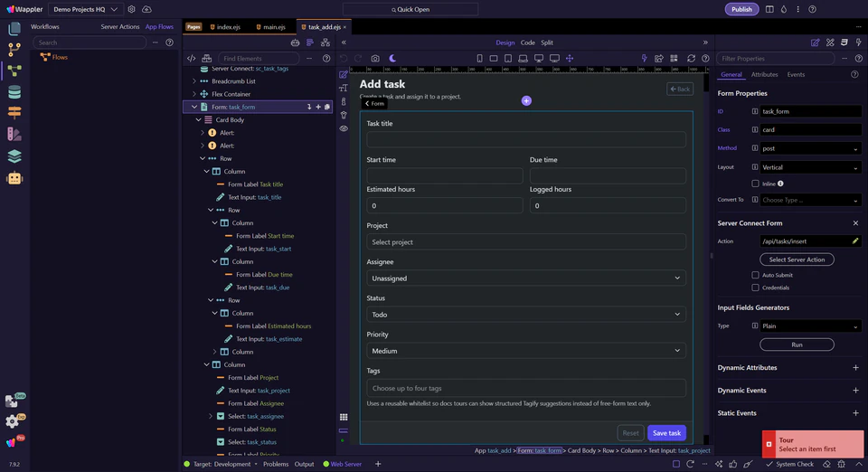Switch to Server Actions tab

119,26
